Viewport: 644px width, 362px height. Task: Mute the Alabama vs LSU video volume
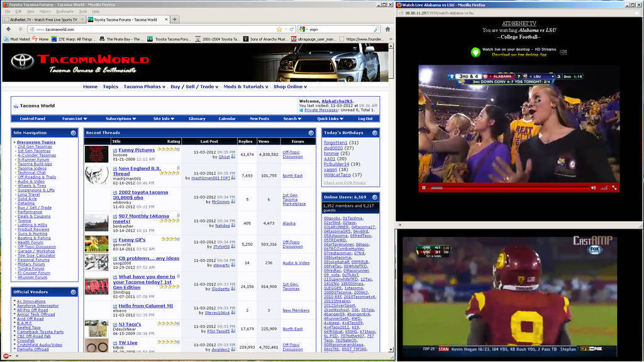[x=593, y=187]
